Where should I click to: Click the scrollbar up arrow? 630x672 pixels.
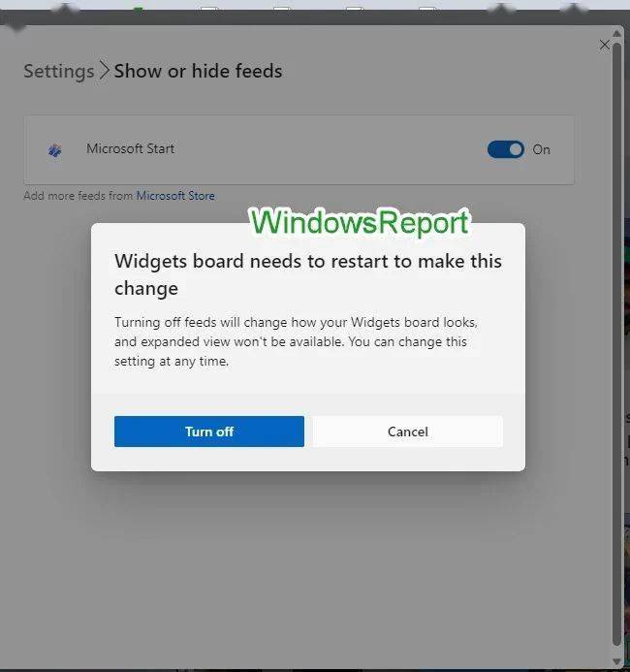pos(616,33)
